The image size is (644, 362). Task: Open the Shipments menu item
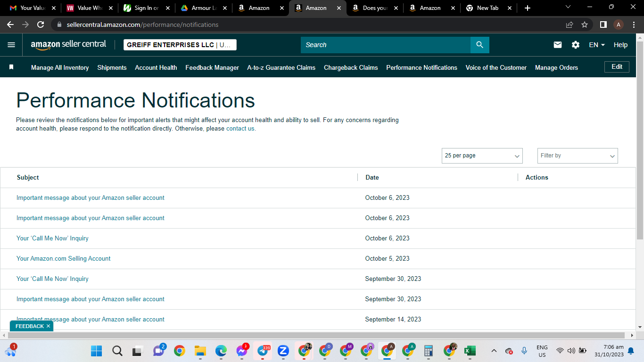(x=112, y=67)
